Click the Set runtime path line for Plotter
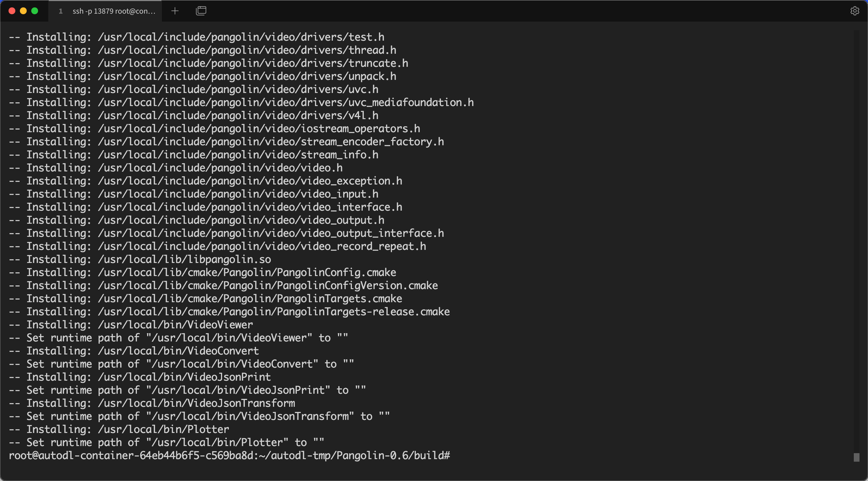 (166, 443)
